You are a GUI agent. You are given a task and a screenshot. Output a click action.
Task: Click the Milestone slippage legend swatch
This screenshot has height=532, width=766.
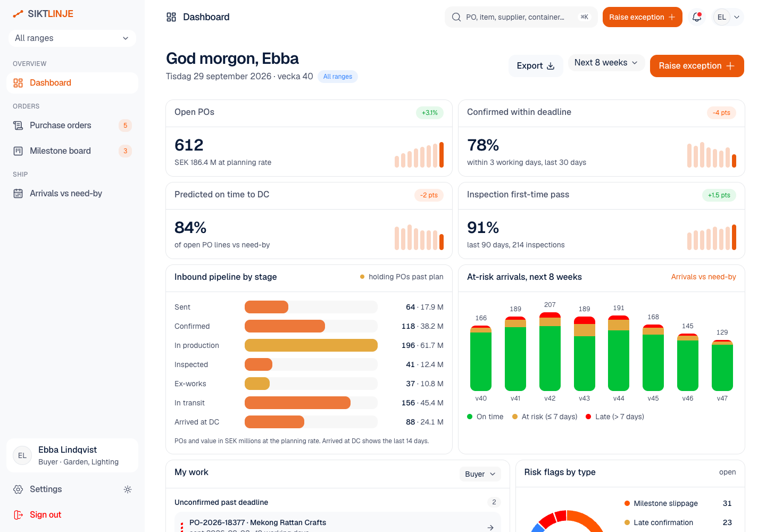pyautogui.click(x=627, y=503)
